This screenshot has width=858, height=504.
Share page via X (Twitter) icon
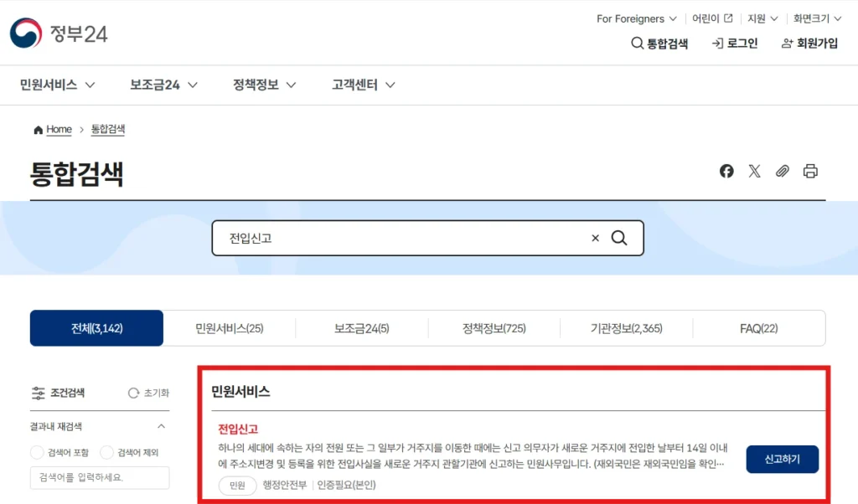[x=754, y=171]
